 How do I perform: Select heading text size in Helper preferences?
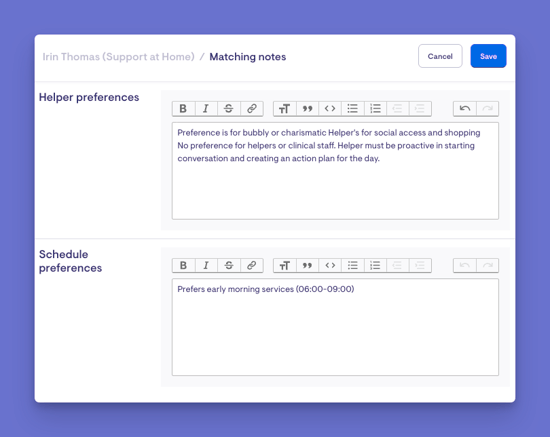click(x=284, y=109)
